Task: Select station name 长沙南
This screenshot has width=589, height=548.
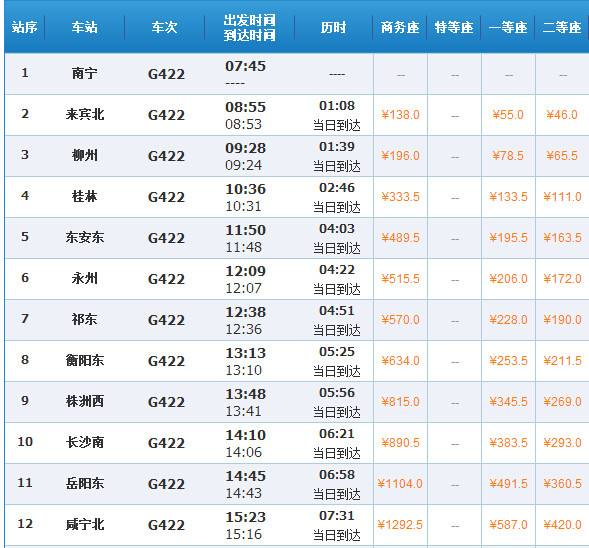Action: click(85, 442)
